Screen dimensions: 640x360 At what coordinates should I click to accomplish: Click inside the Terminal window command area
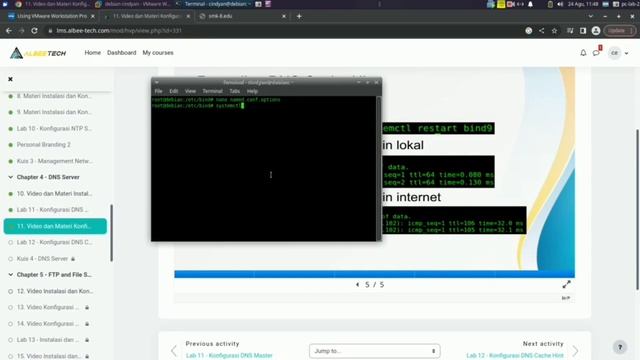click(264, 168)
